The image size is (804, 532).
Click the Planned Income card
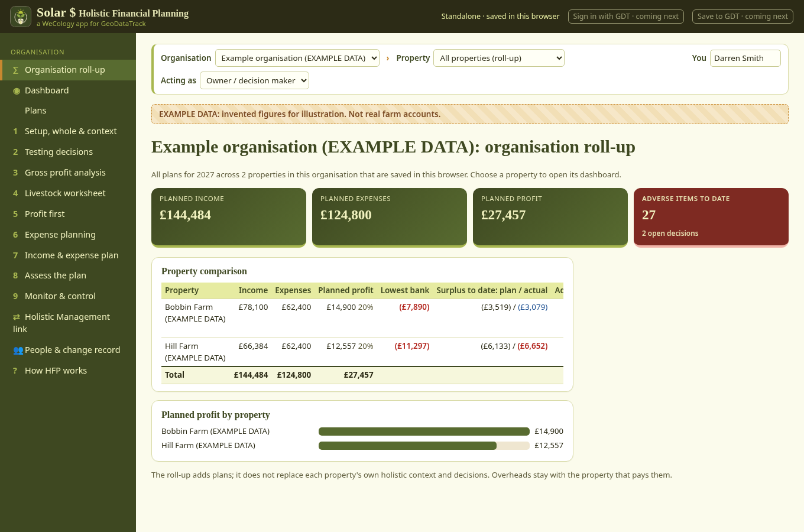point(229,217)
